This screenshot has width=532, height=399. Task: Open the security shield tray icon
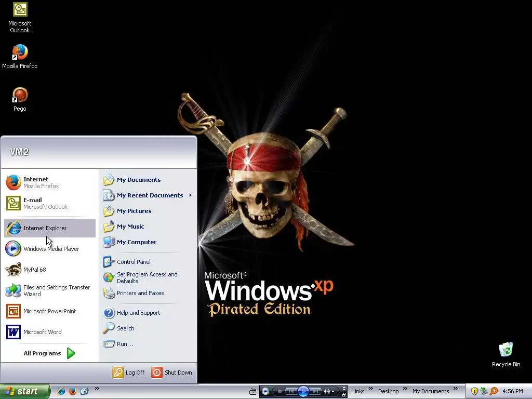[x=474, y=392]
